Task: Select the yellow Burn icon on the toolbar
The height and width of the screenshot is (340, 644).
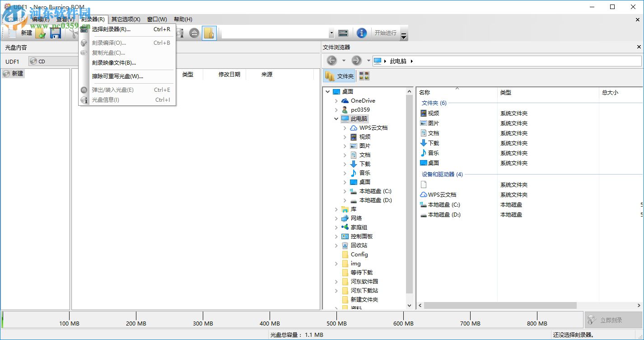Action: pyautogui.click(x=209, y=33)
